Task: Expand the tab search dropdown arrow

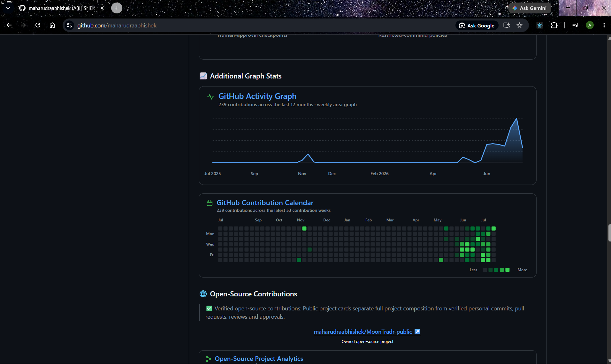Action: pyautogui.click(x=8, y=8)
